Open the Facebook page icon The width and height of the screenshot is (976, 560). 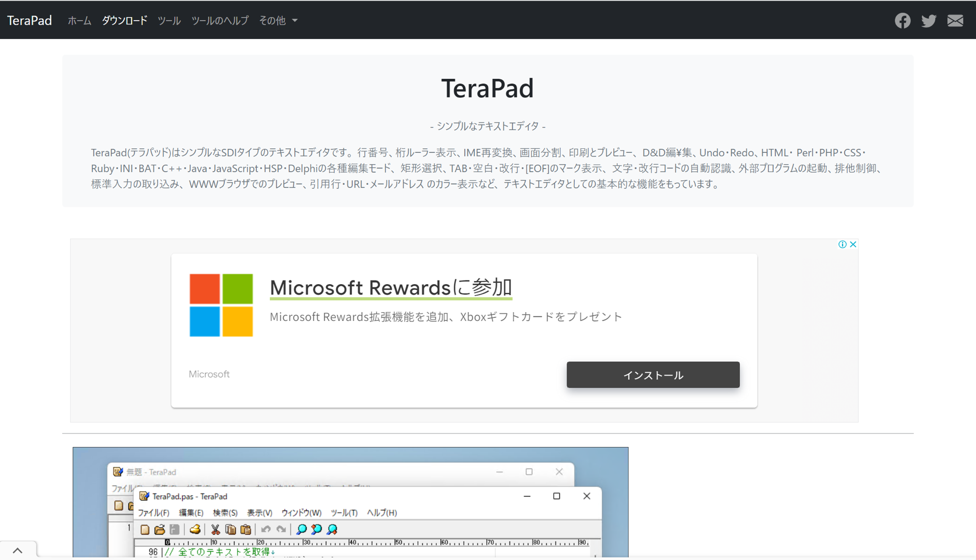tap(902, 21)
